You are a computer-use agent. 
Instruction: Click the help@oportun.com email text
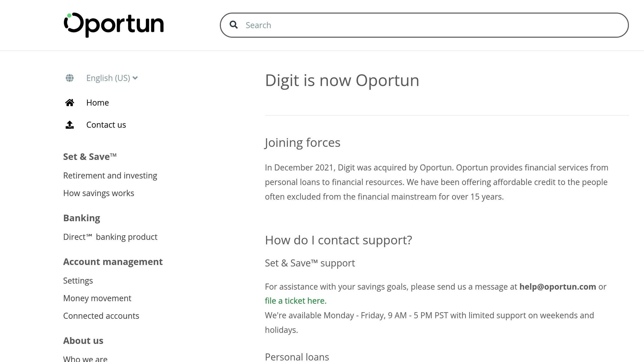click(558, 287)
